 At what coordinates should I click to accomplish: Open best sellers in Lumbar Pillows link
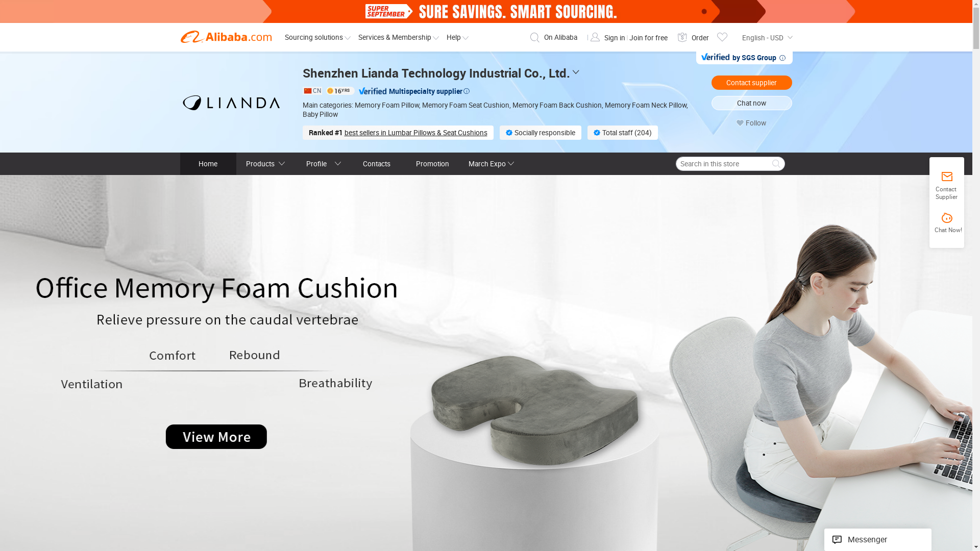pos(415,133)
